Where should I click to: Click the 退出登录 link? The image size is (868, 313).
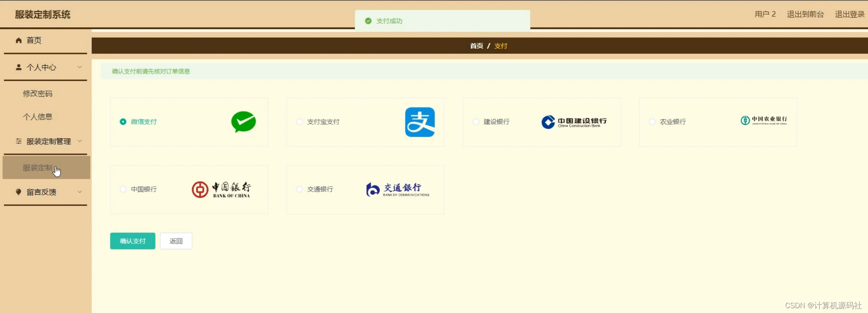coord(850,14)
